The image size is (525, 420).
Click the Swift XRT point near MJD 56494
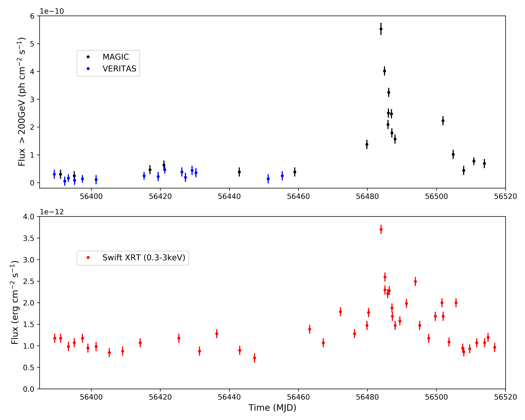[x=415, y=282]
